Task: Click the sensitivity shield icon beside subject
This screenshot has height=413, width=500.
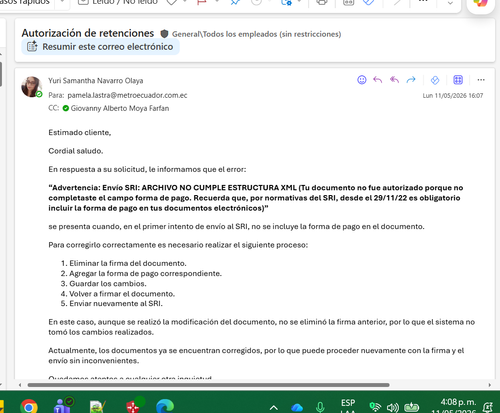Action: 164,34
